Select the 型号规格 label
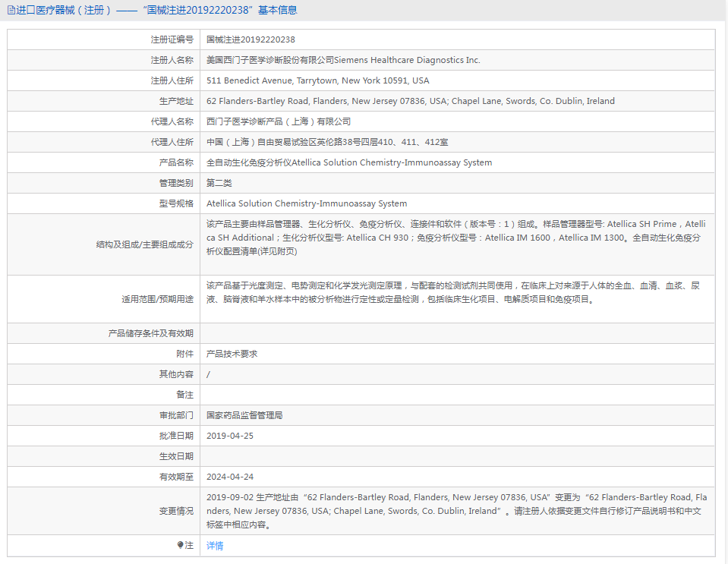The image size is (728, 564). click(176, 203)
